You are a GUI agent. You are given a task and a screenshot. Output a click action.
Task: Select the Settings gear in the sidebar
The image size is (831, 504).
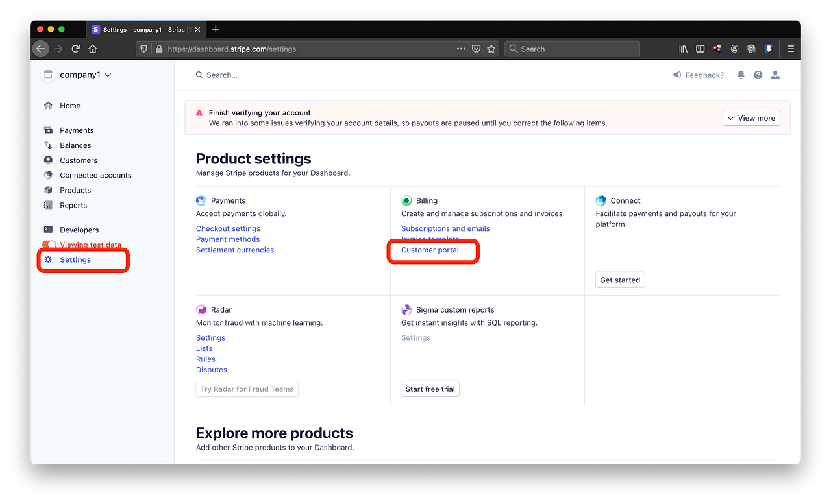point(47,259)
